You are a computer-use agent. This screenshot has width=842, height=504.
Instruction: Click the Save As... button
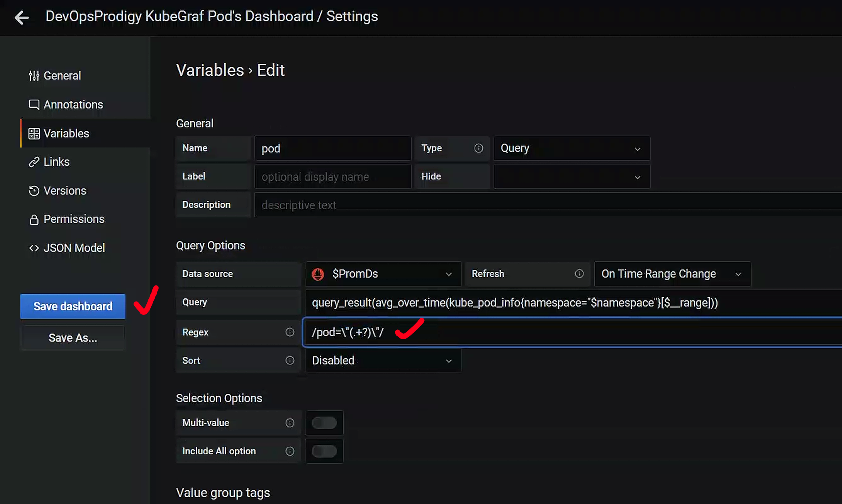pos(73,338)
